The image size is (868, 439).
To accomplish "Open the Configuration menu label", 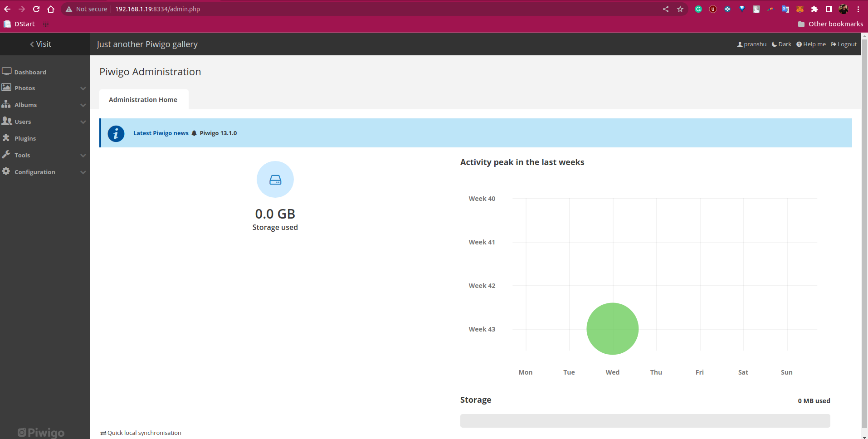I will 35,172.
